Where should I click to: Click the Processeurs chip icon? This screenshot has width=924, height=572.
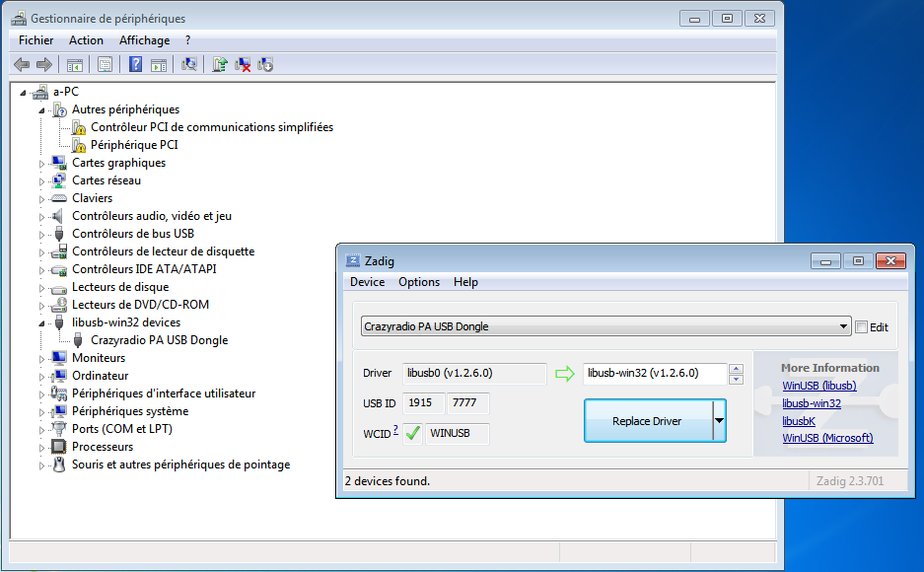[59, 447]
